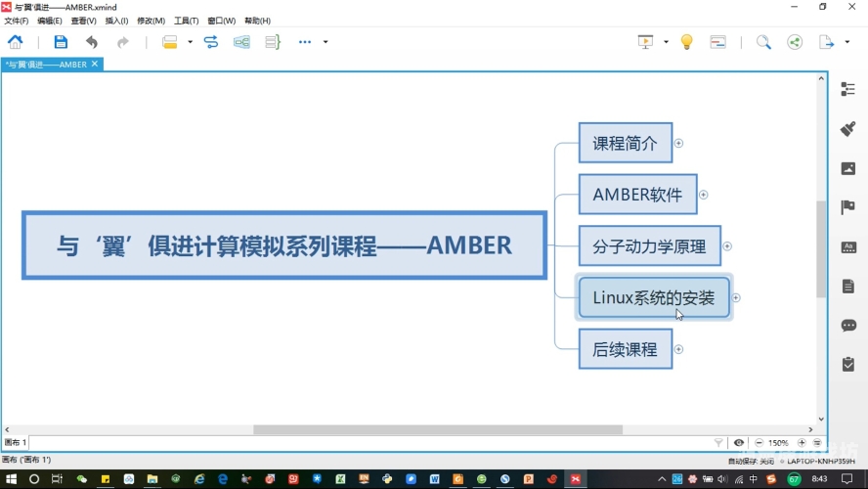Screen dimensions: 868x489
Task: Open the 文件(F) menu
Action: tap(17, 22)
